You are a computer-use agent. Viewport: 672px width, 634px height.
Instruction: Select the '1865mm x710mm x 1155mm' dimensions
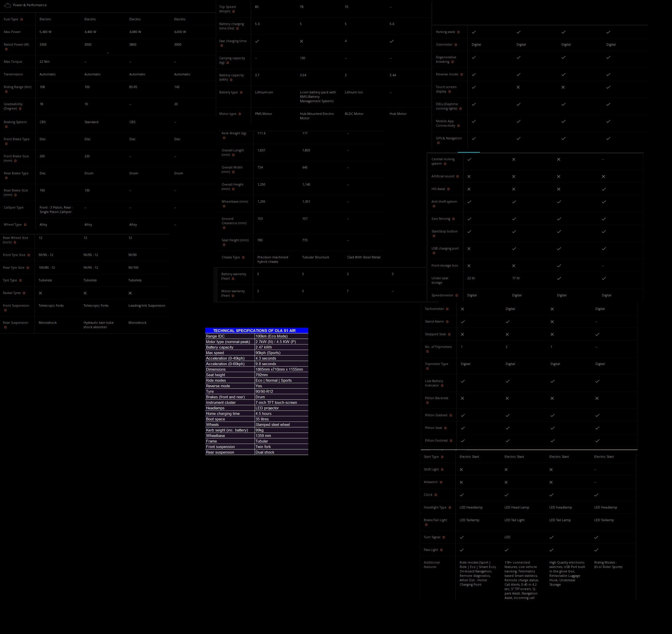pos(279,369)
